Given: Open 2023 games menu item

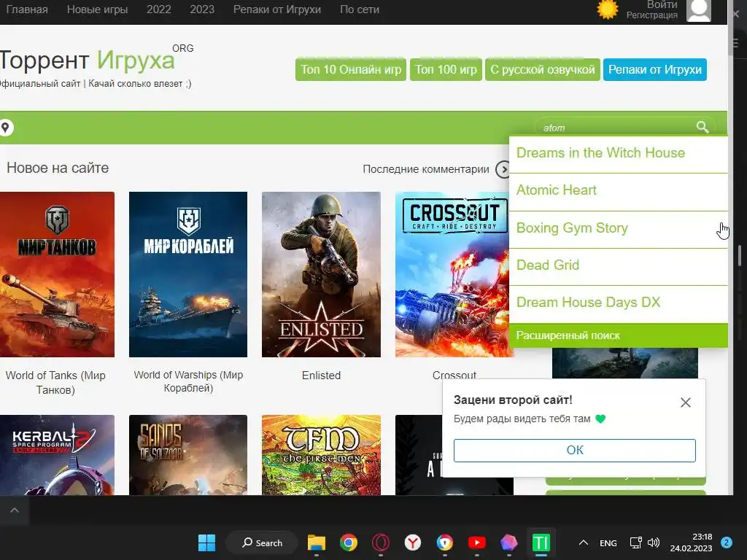Looking at the screenshot, I should pos(202,9).
